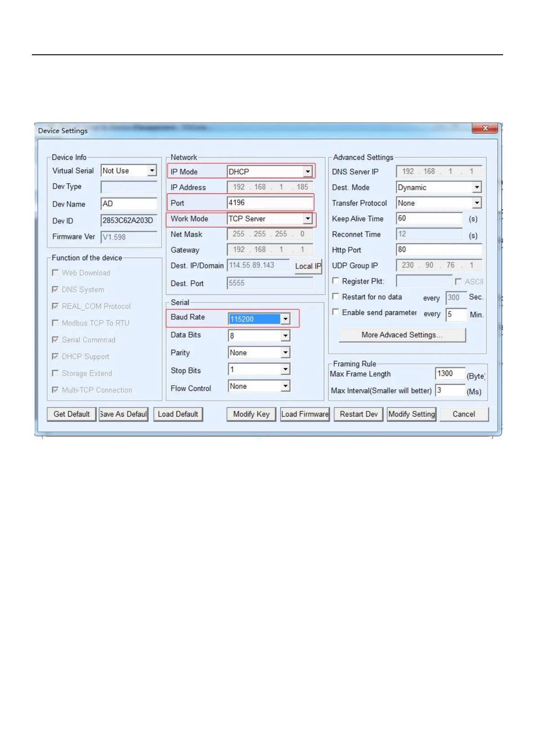Viewport: 535px width, 756px height.
Task: Click the IP Address field
Action: tap(270, 187)
